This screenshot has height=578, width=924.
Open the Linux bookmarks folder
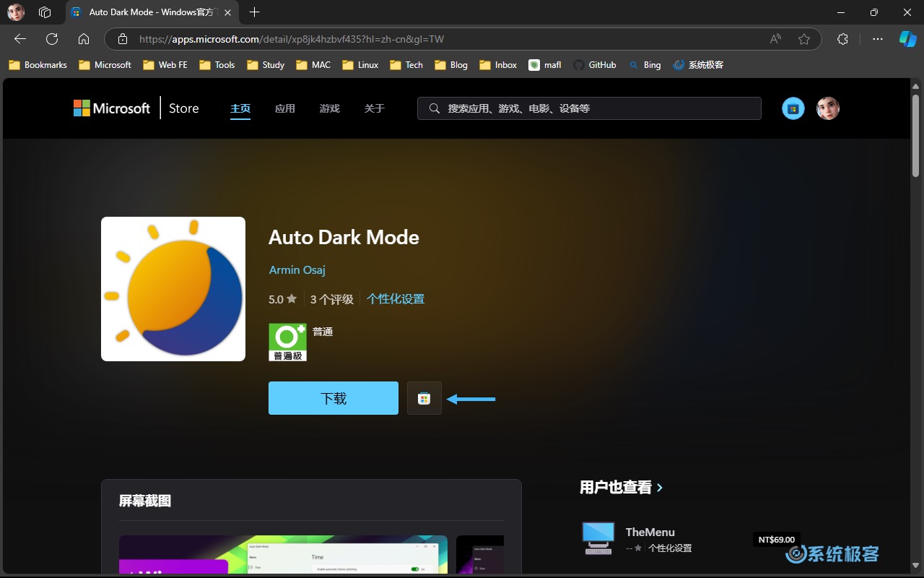click(360, 65)
